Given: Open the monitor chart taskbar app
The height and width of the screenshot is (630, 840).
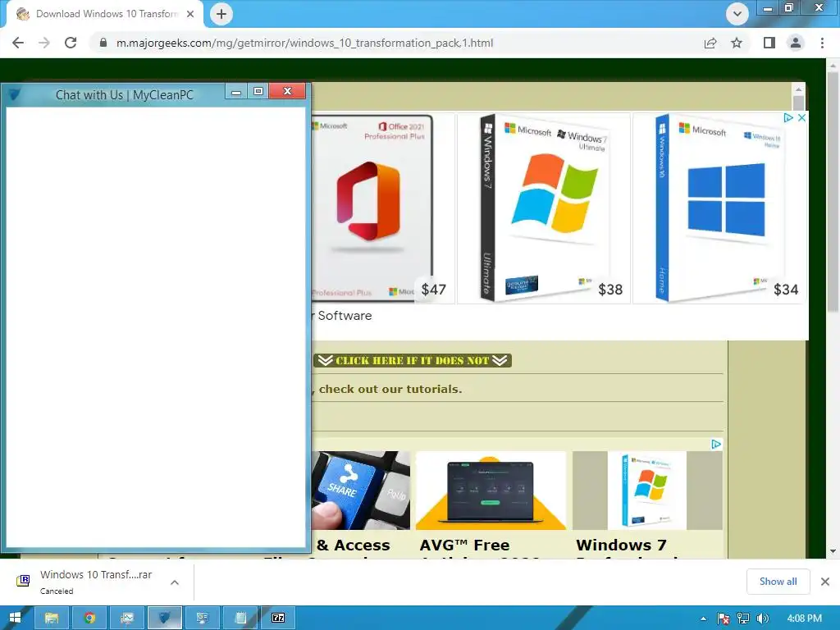Looking at the screenshot, I should (x=127, y=618).
